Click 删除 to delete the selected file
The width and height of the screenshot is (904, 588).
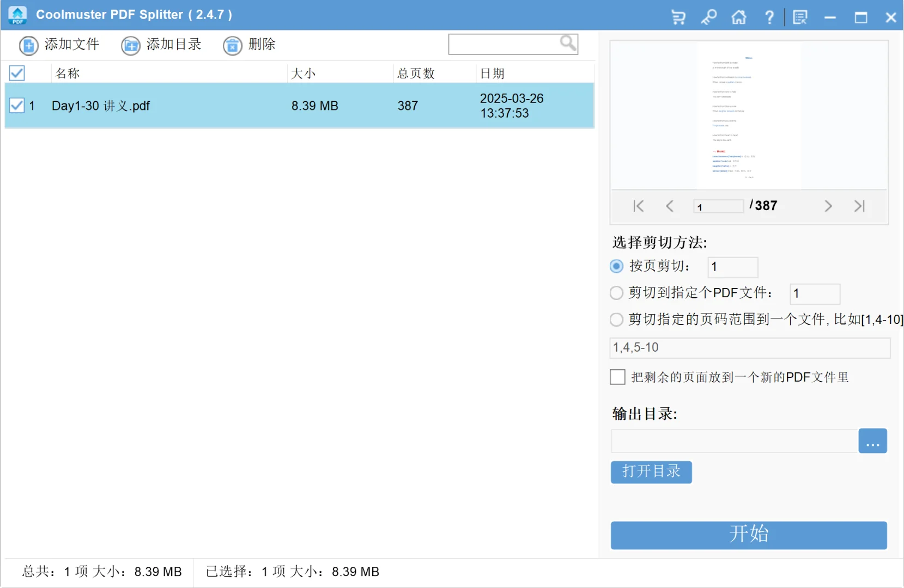[250, 45]
